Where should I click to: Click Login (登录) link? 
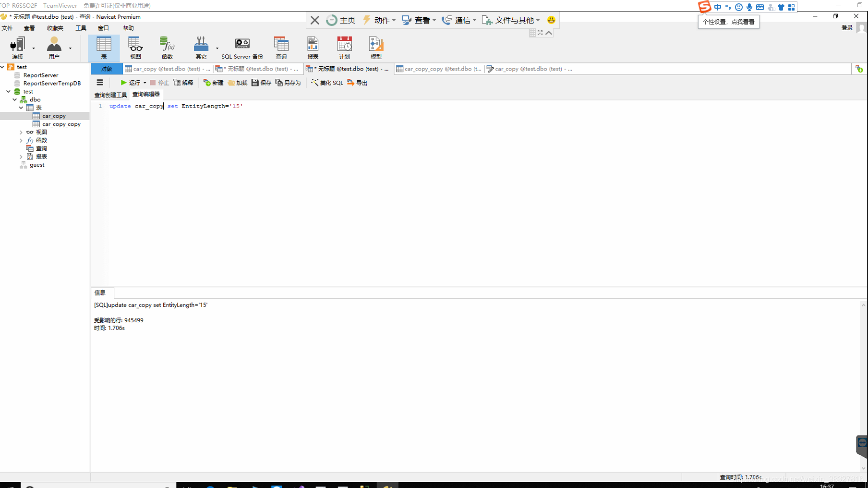pos(847,28)
